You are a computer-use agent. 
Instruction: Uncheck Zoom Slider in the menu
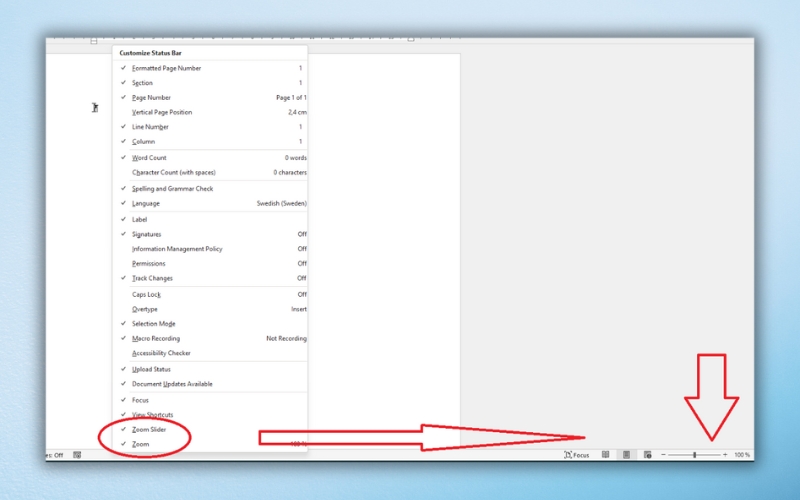[150, 429]
